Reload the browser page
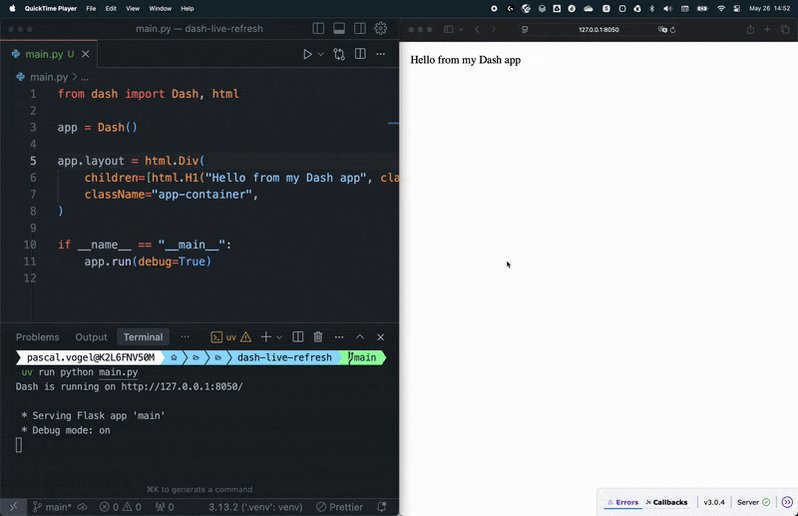Viewport: 798px width, 516px height. click(x=673, y=30)
